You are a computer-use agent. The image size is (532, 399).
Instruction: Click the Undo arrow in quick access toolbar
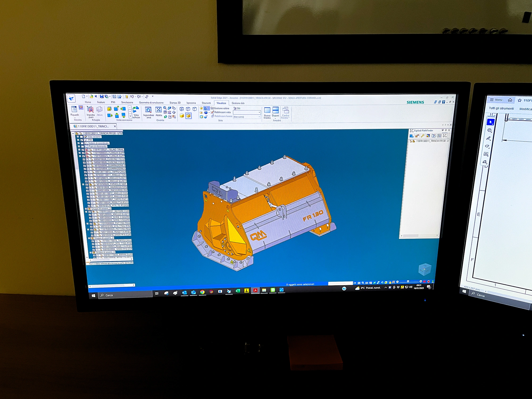point(132,97)
